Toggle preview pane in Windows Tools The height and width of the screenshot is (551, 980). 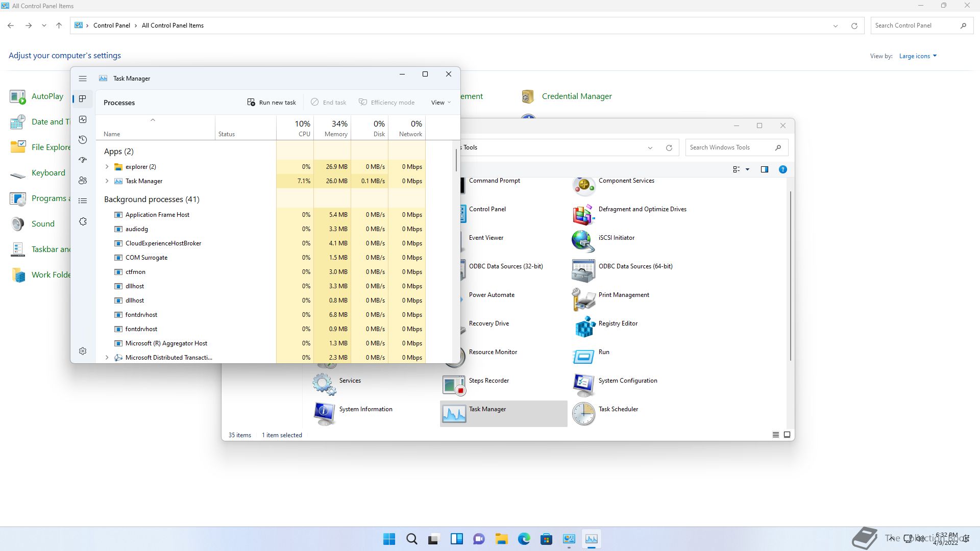click(765, 169)
